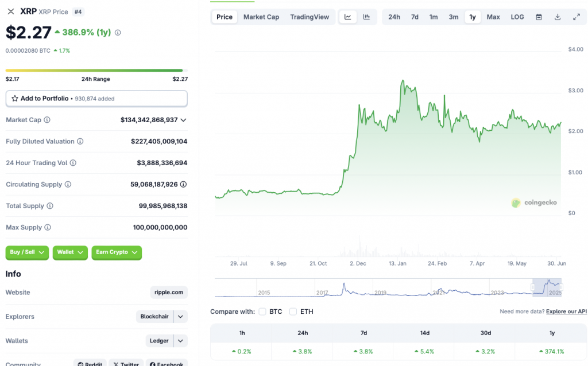Select the line chart view icon
This screenshot has height=366, width=588.
[x=347, y=17]
